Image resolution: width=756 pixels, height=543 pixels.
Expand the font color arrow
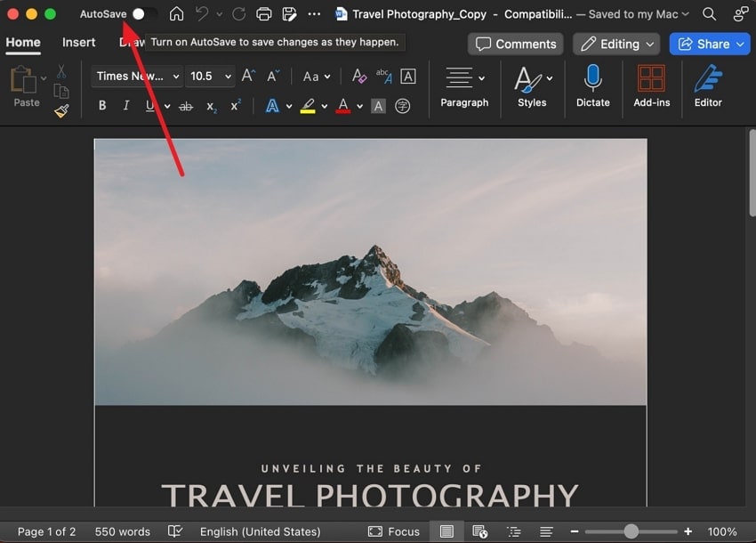[x=359, y=106]
